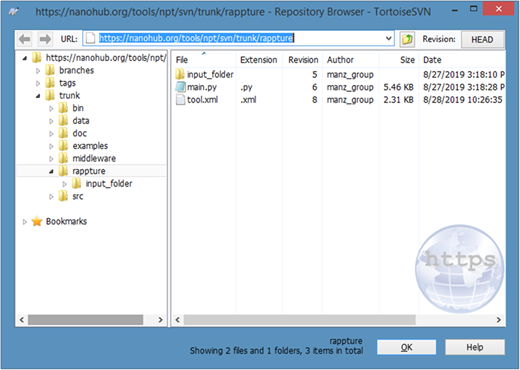520x370 pixels.
Task: Click the HEAD revision button
Action: [482, 39]
